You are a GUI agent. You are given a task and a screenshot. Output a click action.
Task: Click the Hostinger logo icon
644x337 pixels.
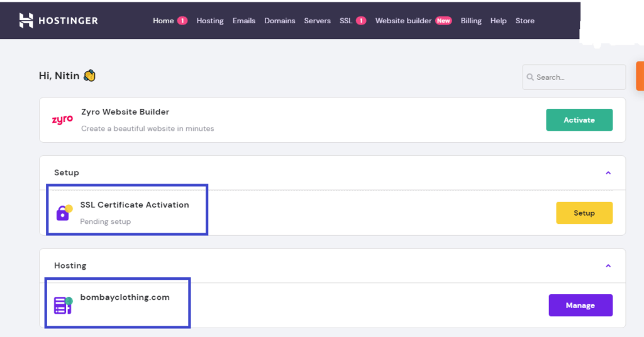pos(26,21)
